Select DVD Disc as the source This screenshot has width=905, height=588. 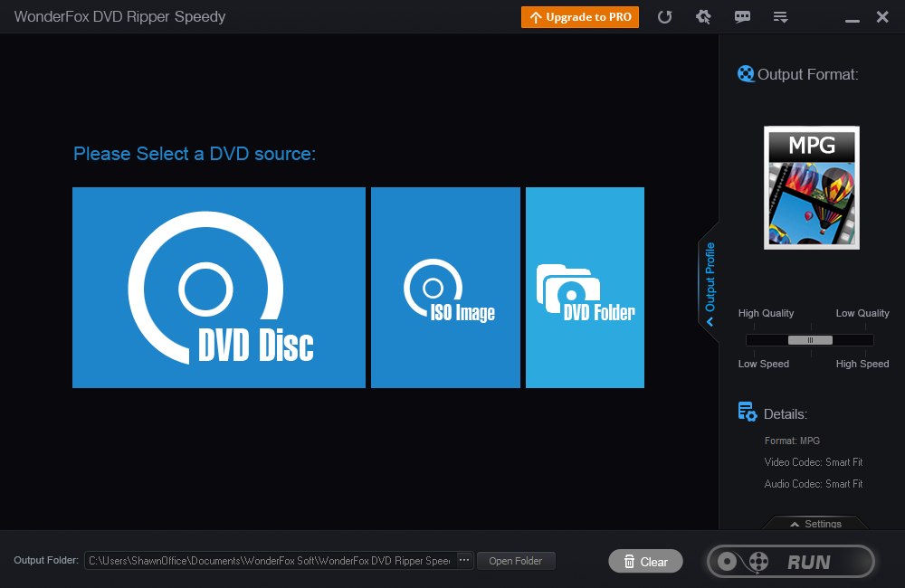[x=217, y=288]
